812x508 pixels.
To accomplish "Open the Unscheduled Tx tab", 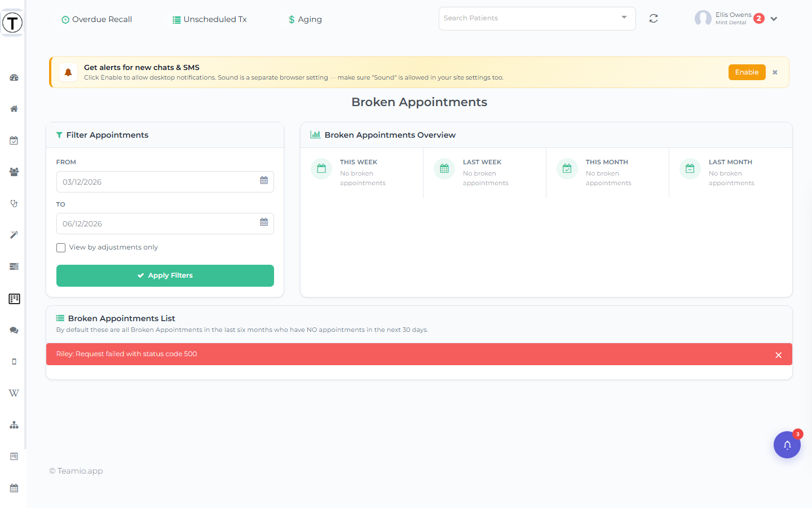I will [x=210, y=19].
